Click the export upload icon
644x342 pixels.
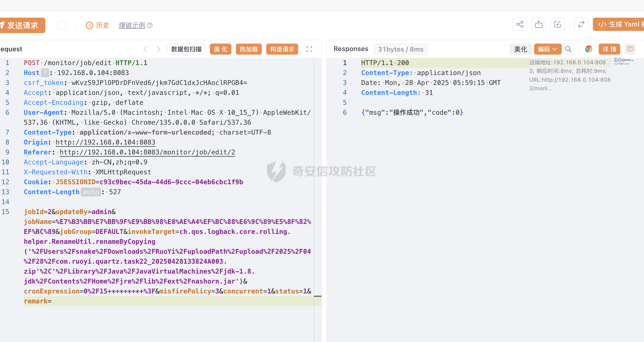point(539,25)
